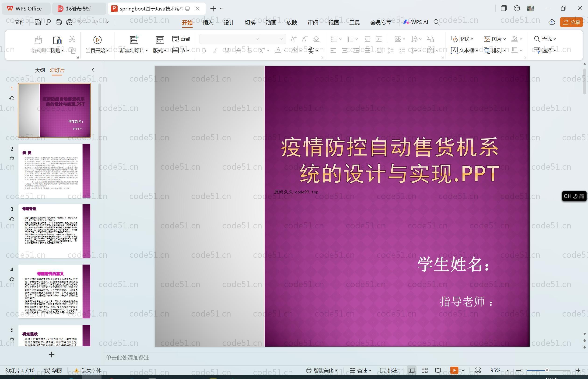
Task: Click the zoom slider handle
Action: [x=547, y=370]
